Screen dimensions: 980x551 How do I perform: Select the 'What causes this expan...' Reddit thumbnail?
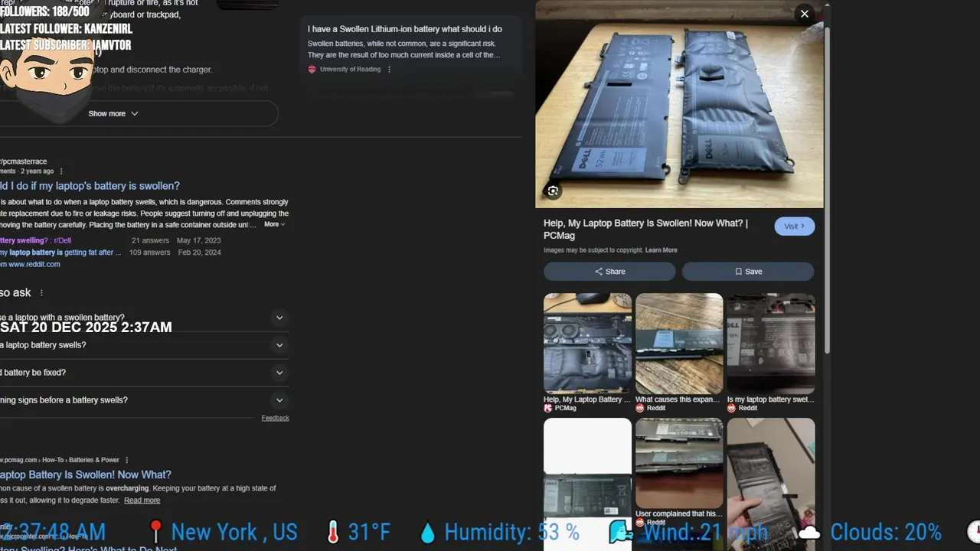point(679,344)
